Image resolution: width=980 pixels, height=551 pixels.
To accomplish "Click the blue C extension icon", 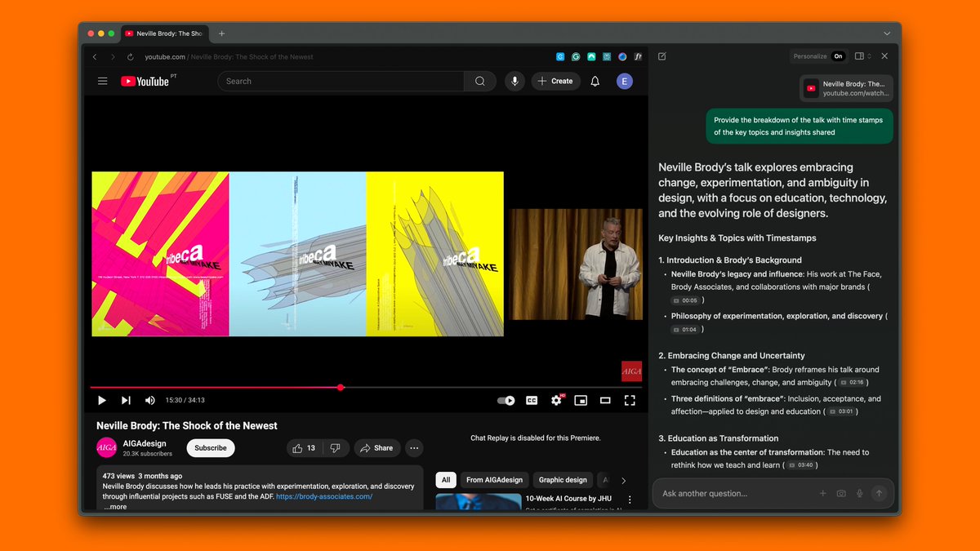I will [560, 56].
